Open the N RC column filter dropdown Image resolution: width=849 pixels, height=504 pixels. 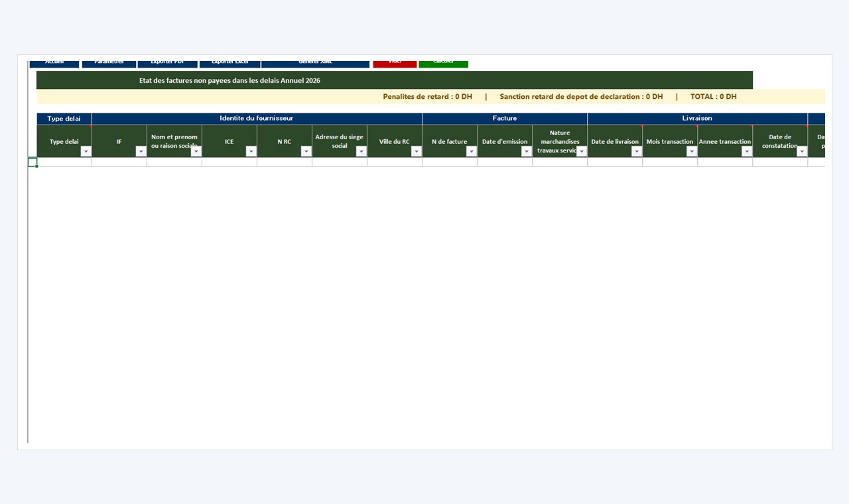click(306, 151)
